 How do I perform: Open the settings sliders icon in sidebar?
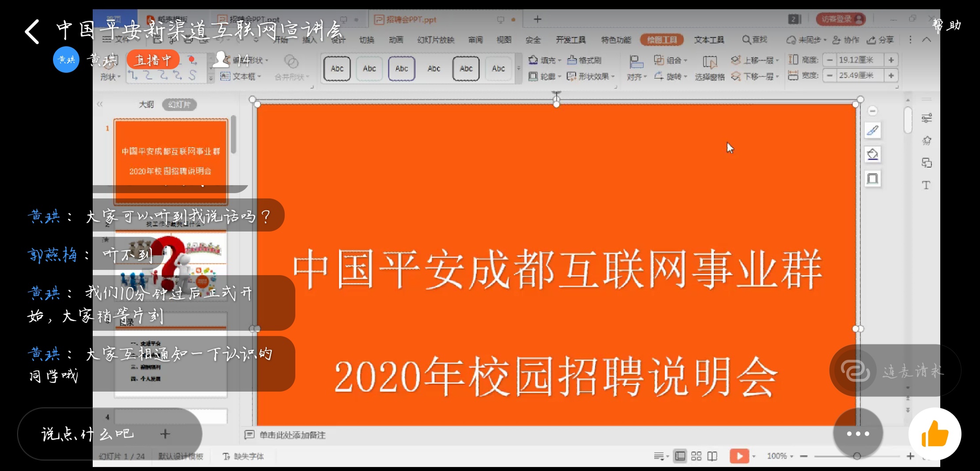(x=927, y=118)
